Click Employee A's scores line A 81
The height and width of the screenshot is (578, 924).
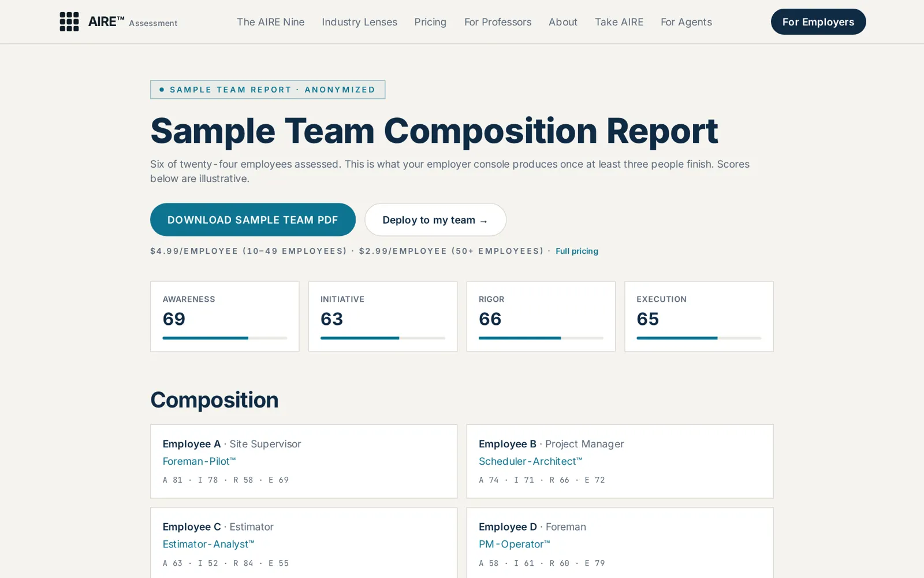click(226, 480)
